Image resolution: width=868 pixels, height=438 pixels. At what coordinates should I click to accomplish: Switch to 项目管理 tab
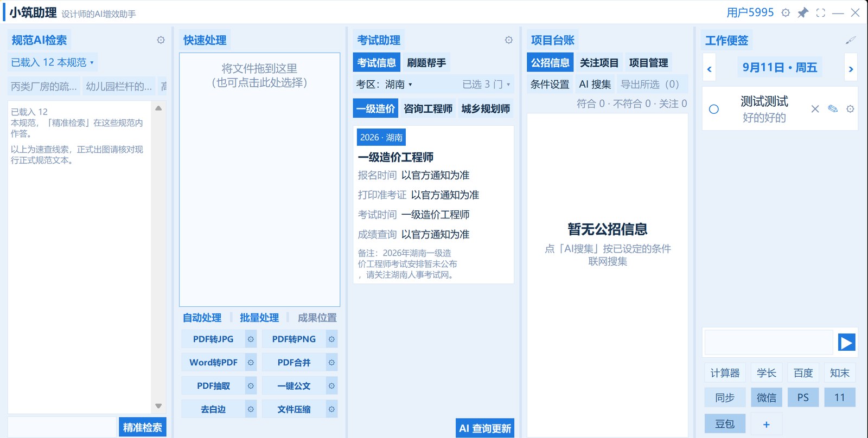point(649,63)
